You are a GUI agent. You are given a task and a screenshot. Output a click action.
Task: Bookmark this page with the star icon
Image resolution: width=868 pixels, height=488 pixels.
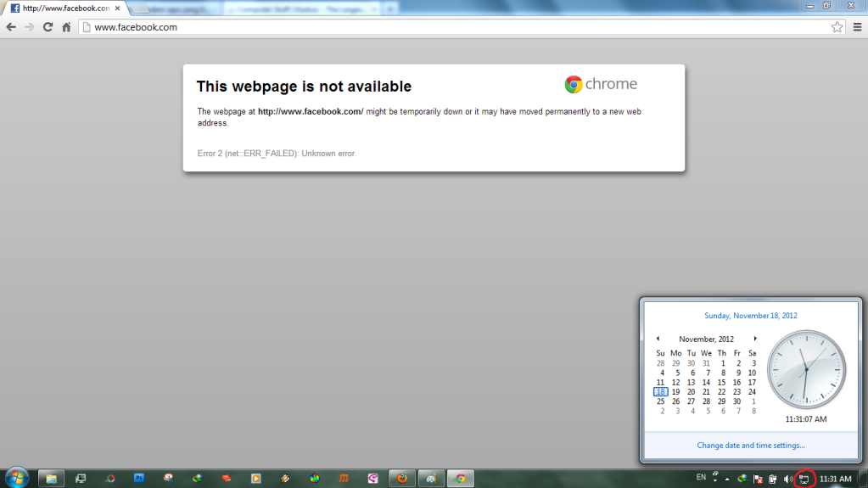point(837,27)
